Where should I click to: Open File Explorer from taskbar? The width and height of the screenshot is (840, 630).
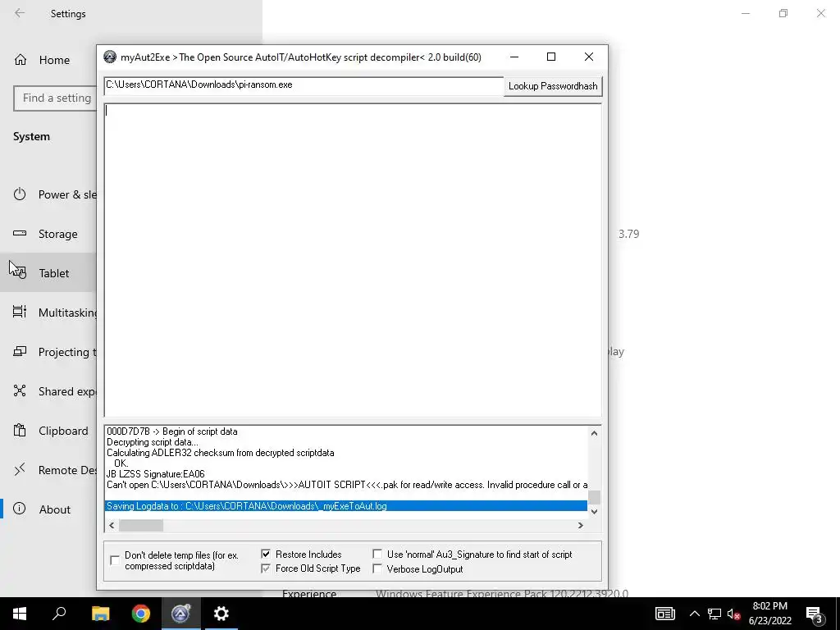coord(100,614)
